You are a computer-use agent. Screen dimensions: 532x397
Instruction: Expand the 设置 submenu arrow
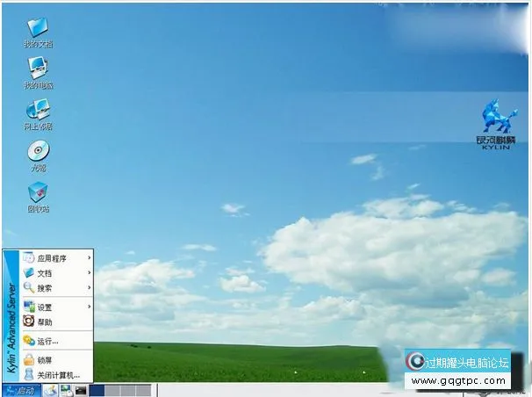click(x=89, y=307)
